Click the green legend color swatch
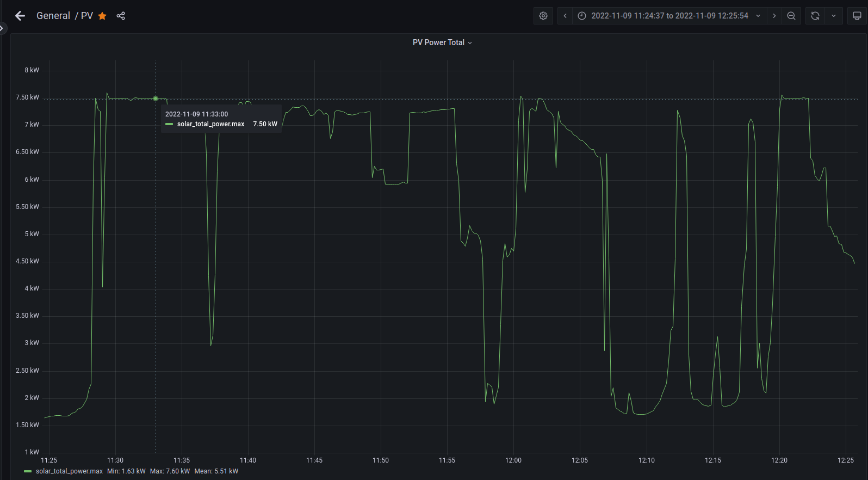The height and width of the screenshot is (480, 868). click(28, 471)
